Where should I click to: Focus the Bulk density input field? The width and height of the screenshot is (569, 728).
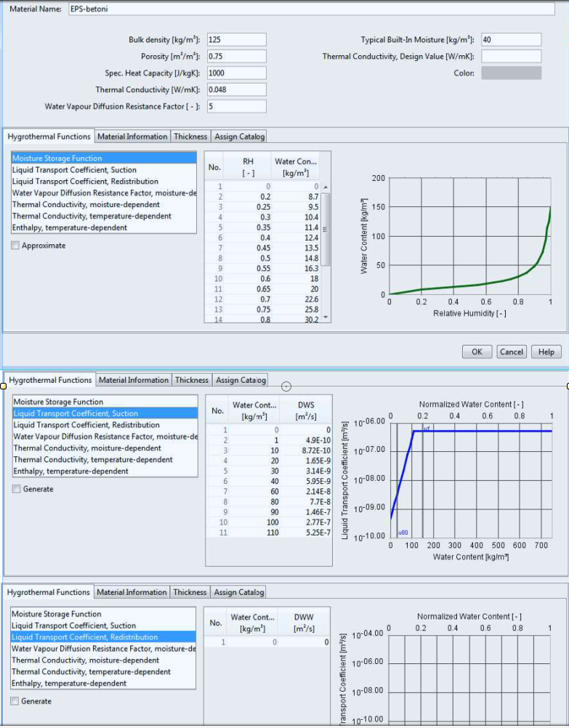(x=236, y=40)
